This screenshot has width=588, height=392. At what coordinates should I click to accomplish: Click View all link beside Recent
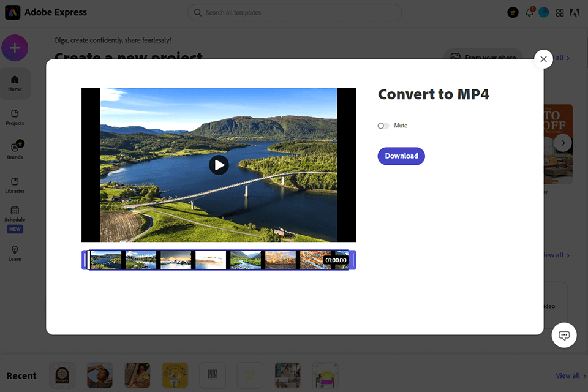coord(571,375)
